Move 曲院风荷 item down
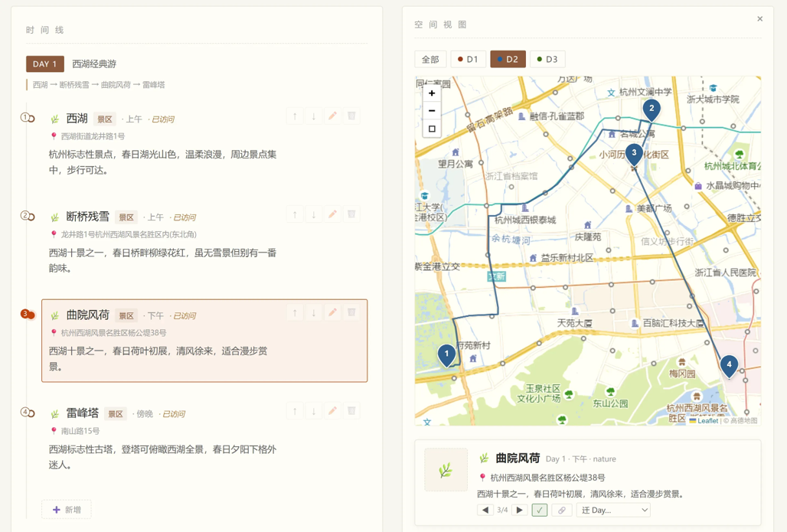The height and width of the screenshot is (532, 787). 314,312
